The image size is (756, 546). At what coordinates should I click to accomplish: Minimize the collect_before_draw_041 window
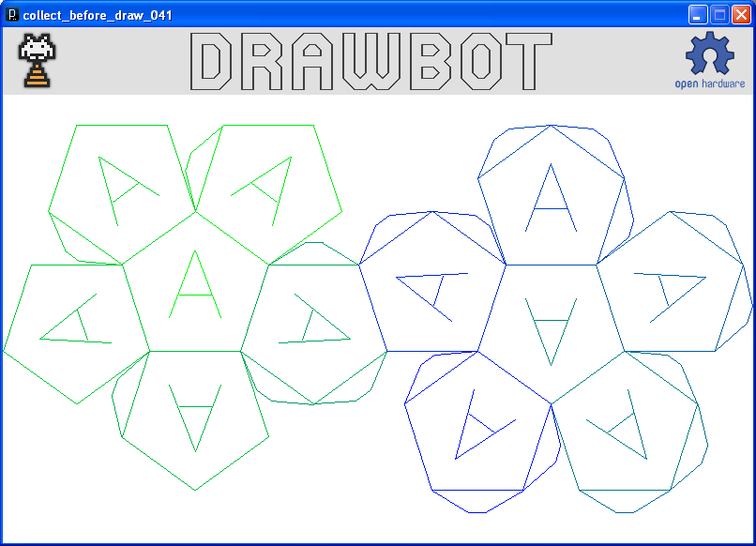698,15
